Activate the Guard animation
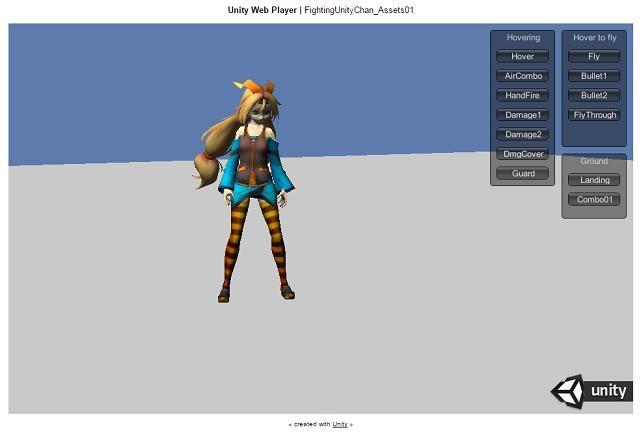Image resolution: width=641 pixels, height=434 pixels. [x=522, y=174]
